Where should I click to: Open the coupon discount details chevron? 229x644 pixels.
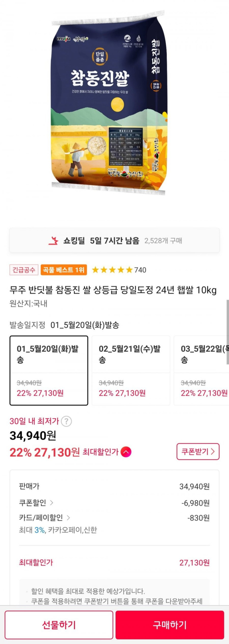tap(52, 503)
